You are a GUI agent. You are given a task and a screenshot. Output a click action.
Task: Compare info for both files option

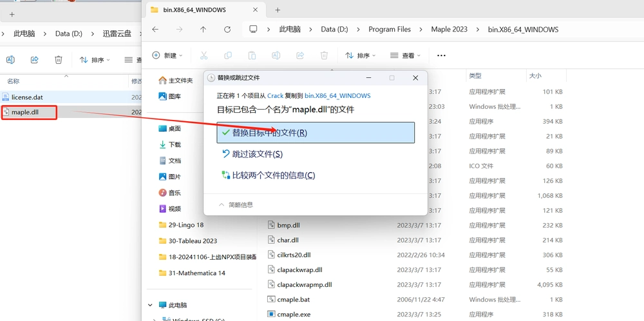pyautogui.click(x=268, y=175)
